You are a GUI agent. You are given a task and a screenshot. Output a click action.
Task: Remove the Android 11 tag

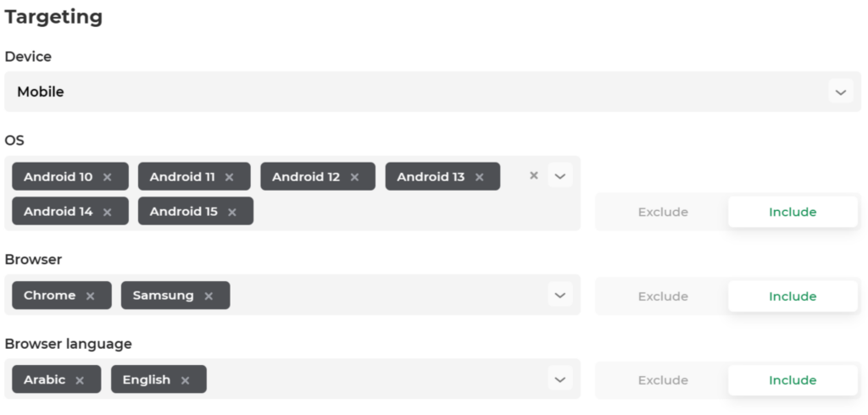coord(229,177)
